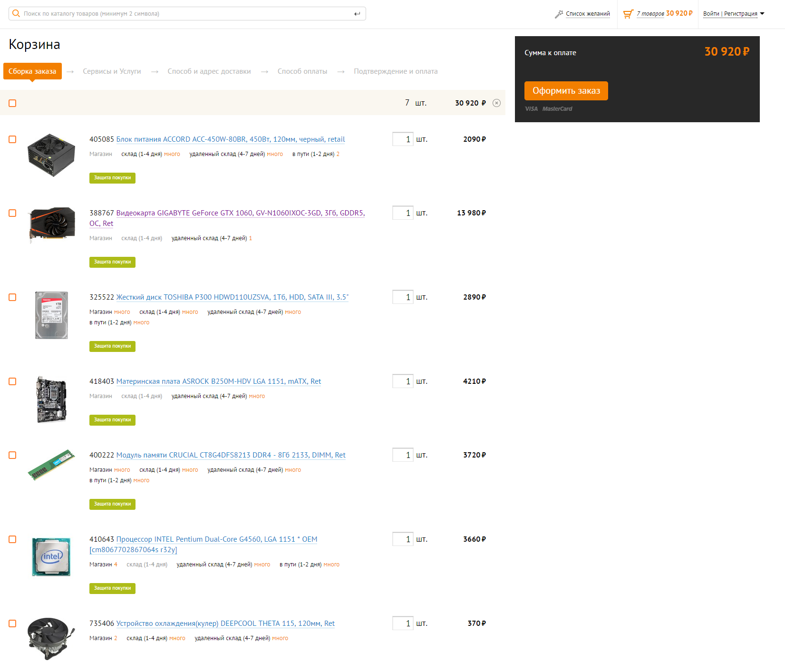Open Устройство охлаждения DEEPCOOL THETA 115 link
The height and width of the screenshot is (672, 785).
pos(225,623)
